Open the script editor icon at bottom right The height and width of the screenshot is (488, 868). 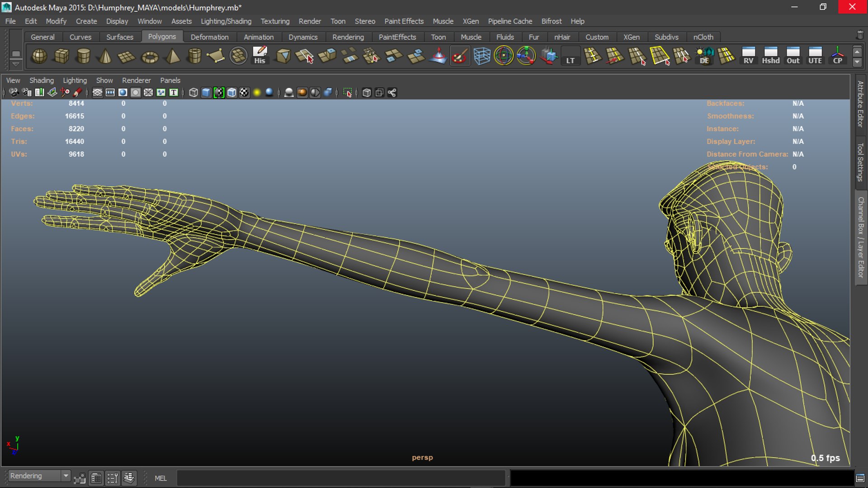pyautogui.click(x=861, y=478)
